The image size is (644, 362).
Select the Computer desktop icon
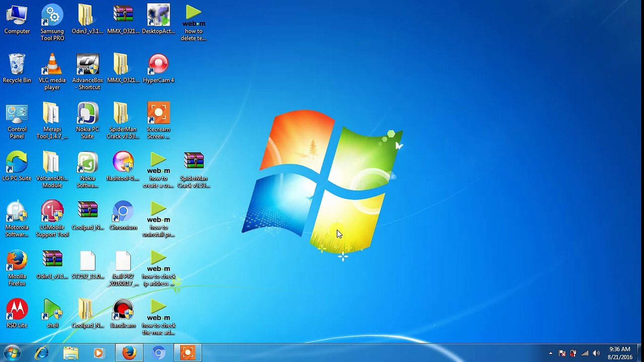point(17,20)
